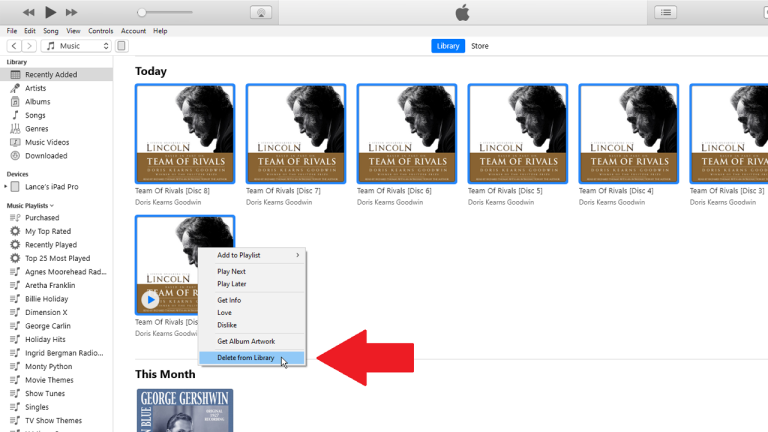Click the Show Tunes playlist icon

[x=15, y=394]
